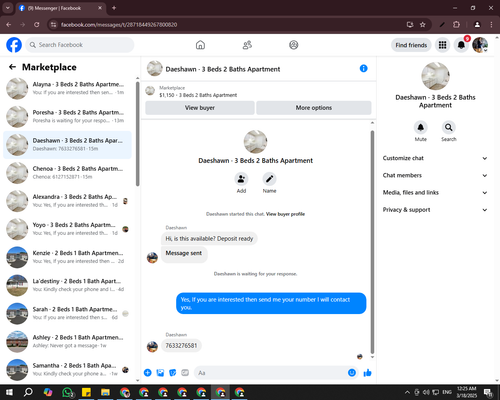Image resolution: width=500 pixels, height=400 pixels.
Task: Open Kenzie 2 Beds 1 Bath conversation
Action: (x=67, y=257)
